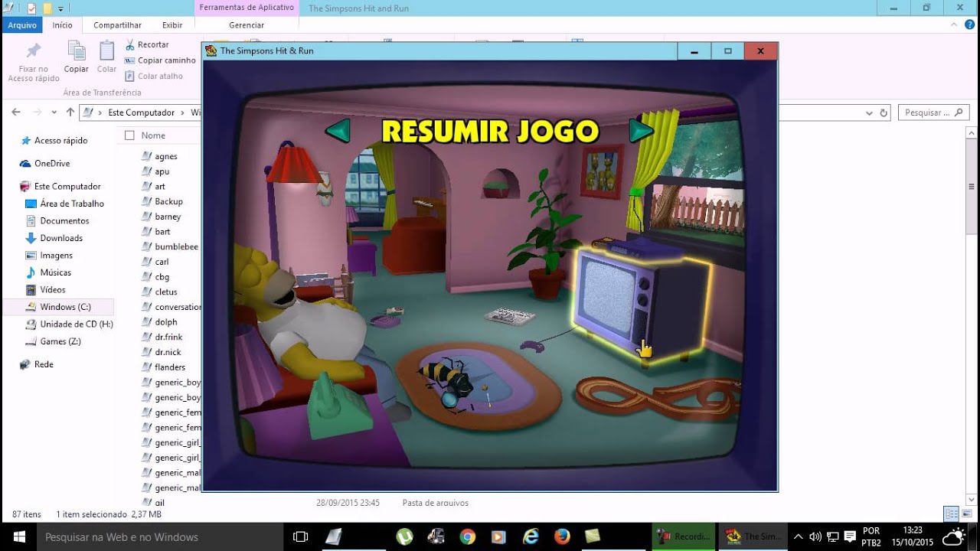The height and width of the screenshot is (551, 980).
Task: Select Rede in navigation pane
Action: [x=44, y=364]
